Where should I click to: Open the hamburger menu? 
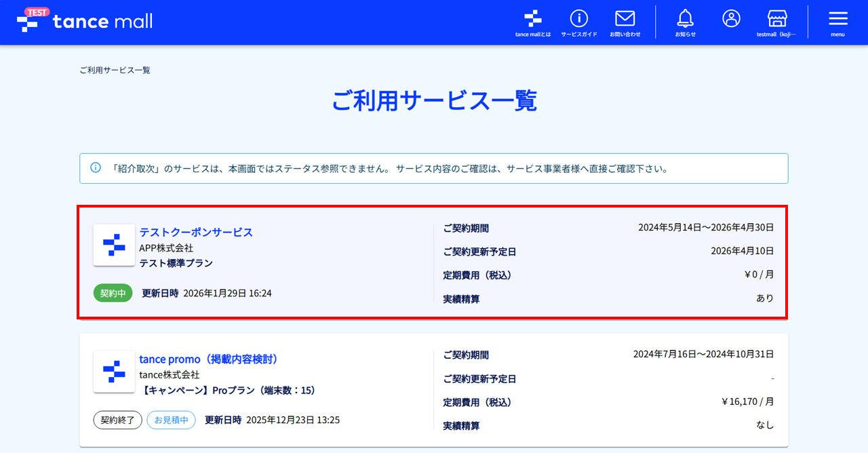838,23
